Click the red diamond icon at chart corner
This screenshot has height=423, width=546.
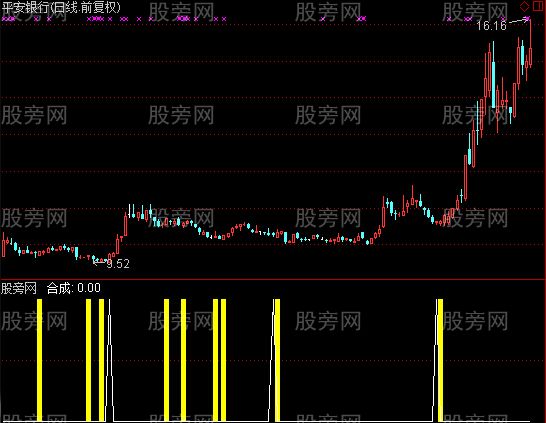pyautogui.click(x=524, y=6)
